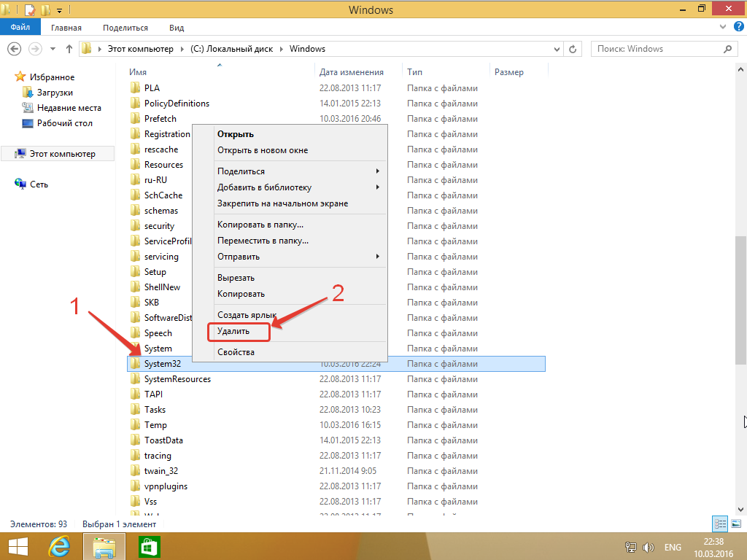Image resolution: width=747 pixels, height=560 pixels.
Task: Open the Help question mark icon
Action: pos(738,27)
